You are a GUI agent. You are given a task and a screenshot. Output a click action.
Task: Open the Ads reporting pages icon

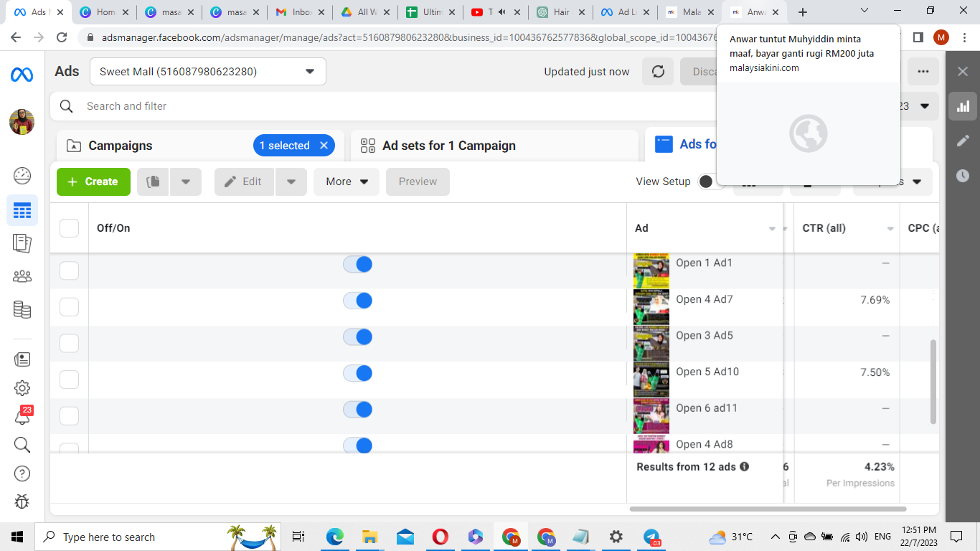point(22,244)
